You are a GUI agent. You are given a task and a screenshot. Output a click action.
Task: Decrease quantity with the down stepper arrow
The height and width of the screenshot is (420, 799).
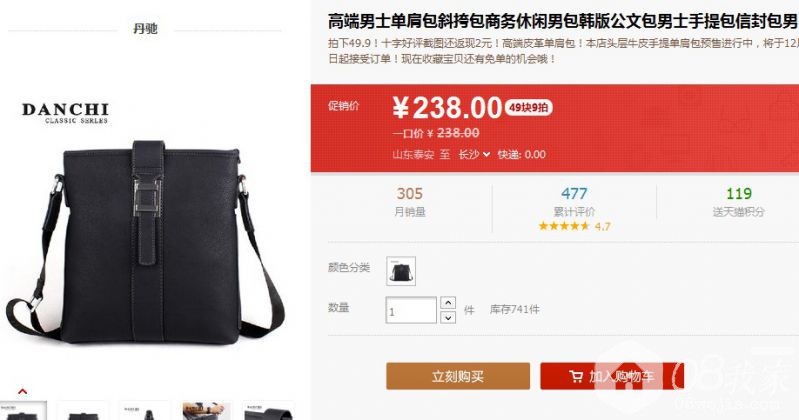coord(447,317)
